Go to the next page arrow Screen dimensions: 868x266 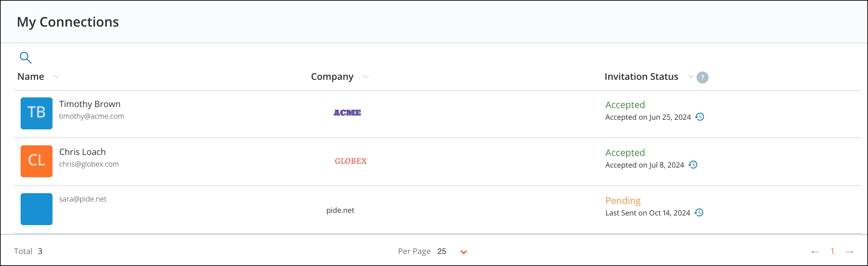click(x=849, y=252)
